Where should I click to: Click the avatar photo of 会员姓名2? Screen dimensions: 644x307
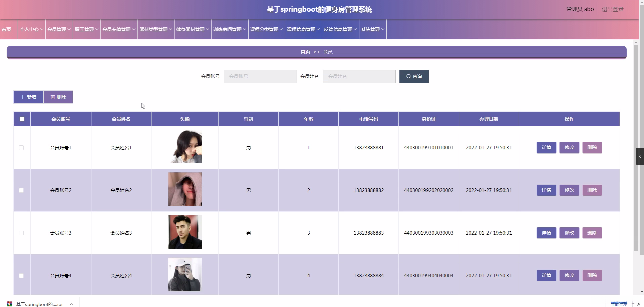[185, 189]
